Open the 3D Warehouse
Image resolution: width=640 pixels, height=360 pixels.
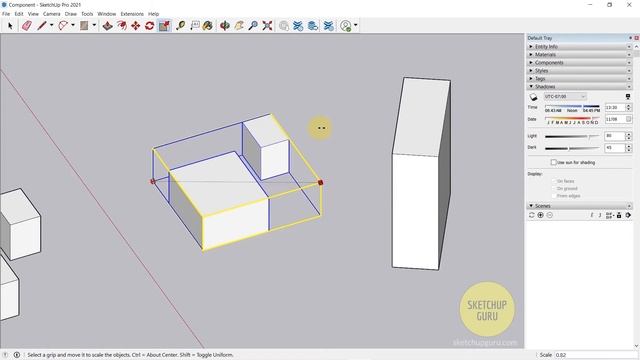point(284,26)
